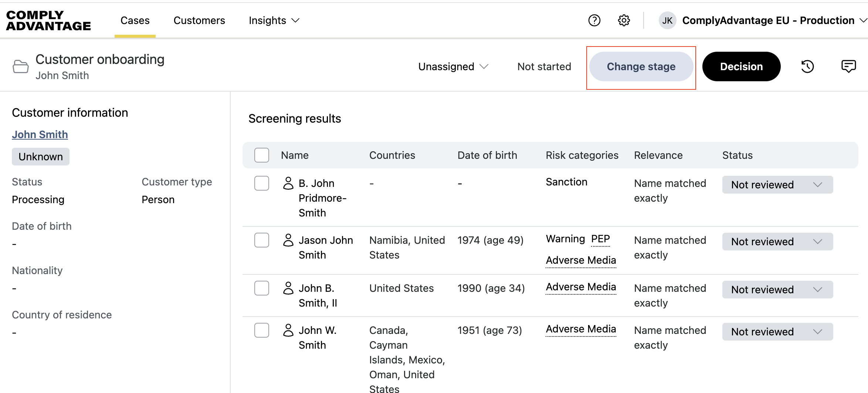Switch to the Customers tab
Screen dimensions: 868x393
pyautogui.click(x=199, y=20)
